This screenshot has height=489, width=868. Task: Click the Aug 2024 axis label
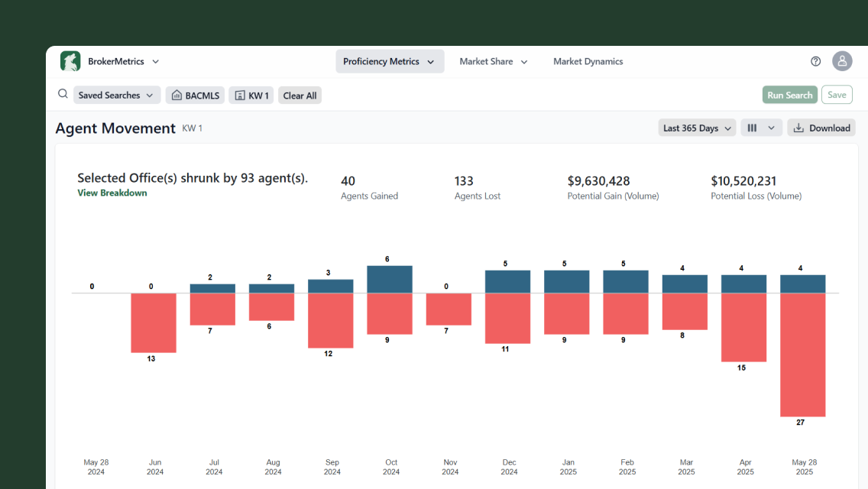click(x=273, y=467)
